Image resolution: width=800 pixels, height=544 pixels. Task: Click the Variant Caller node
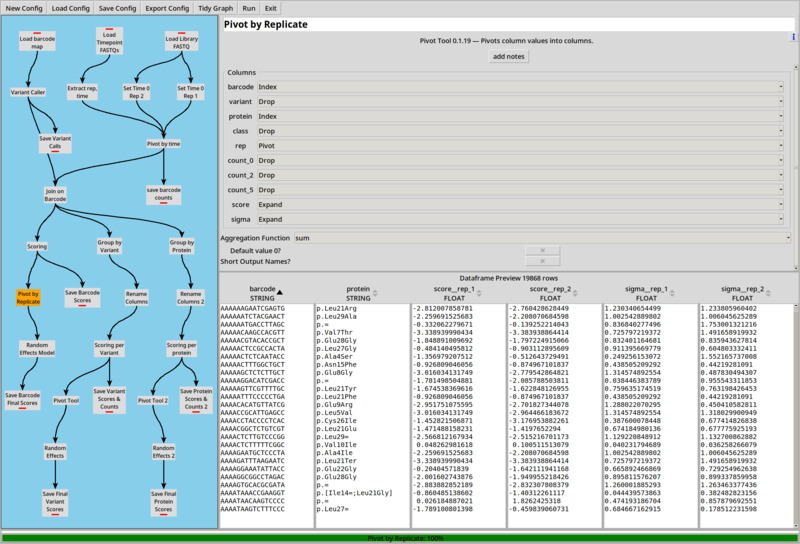click(28, 92)
